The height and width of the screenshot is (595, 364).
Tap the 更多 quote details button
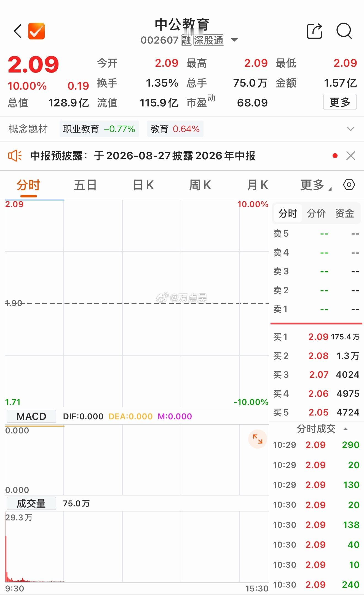[340, 102]
